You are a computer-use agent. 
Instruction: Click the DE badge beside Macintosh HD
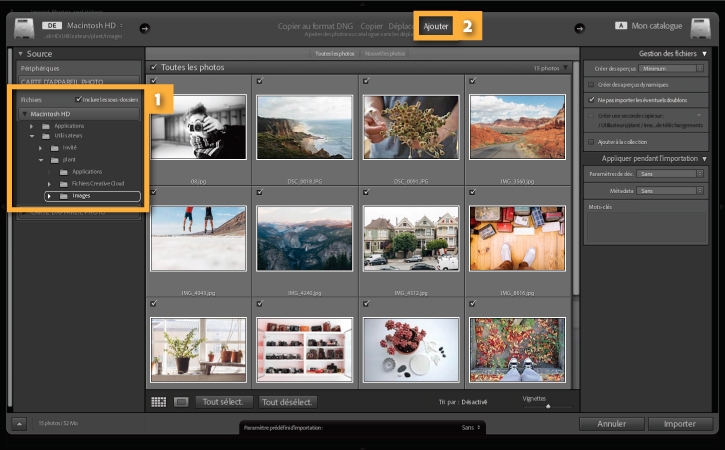(x=52, y=26)
